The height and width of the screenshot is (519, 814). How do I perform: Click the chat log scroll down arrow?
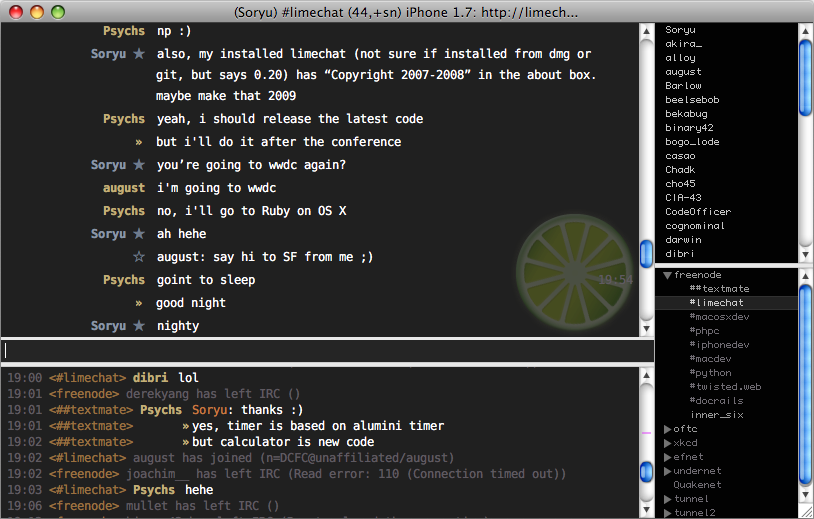point(646,328)
